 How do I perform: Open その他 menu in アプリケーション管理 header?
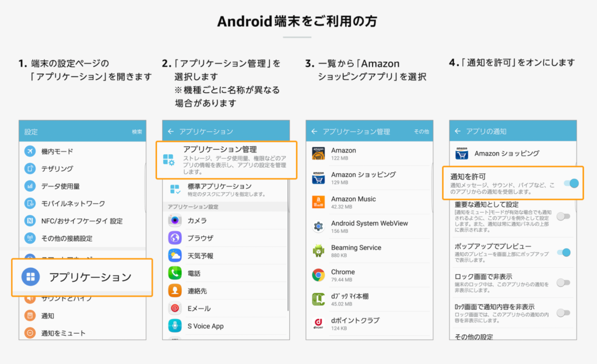pyautogui.click(x=422, y=132)
